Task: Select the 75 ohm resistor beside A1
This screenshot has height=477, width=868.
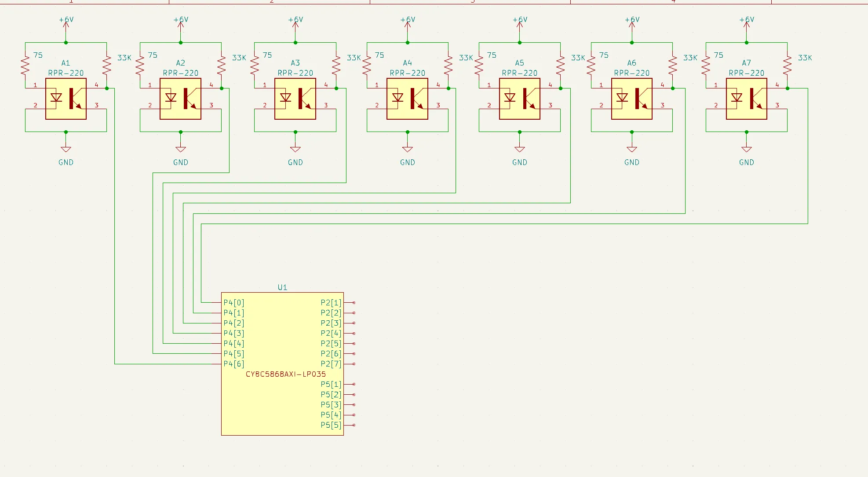Action: (25, 66)
